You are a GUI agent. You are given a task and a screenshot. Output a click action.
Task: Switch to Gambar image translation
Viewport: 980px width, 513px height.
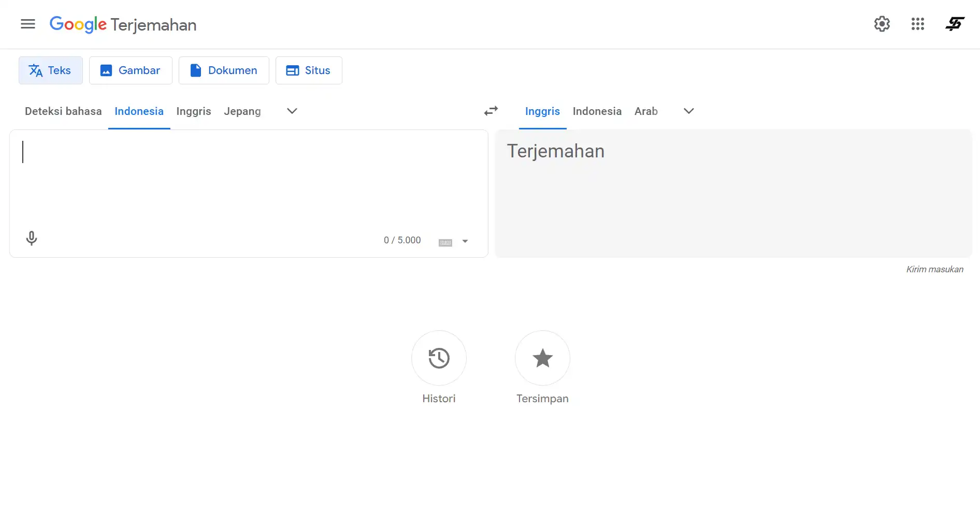click(131, 70)
